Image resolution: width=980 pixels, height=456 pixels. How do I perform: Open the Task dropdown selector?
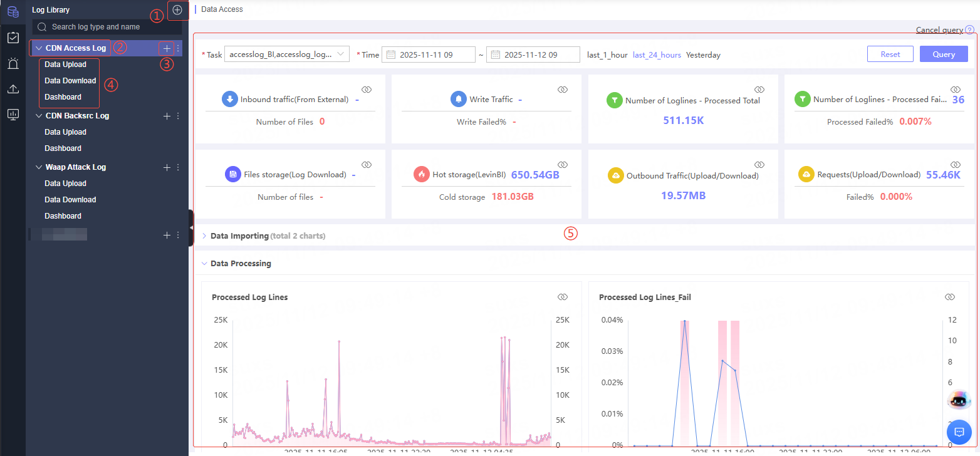pyautogui.click(x=286, y=54)
